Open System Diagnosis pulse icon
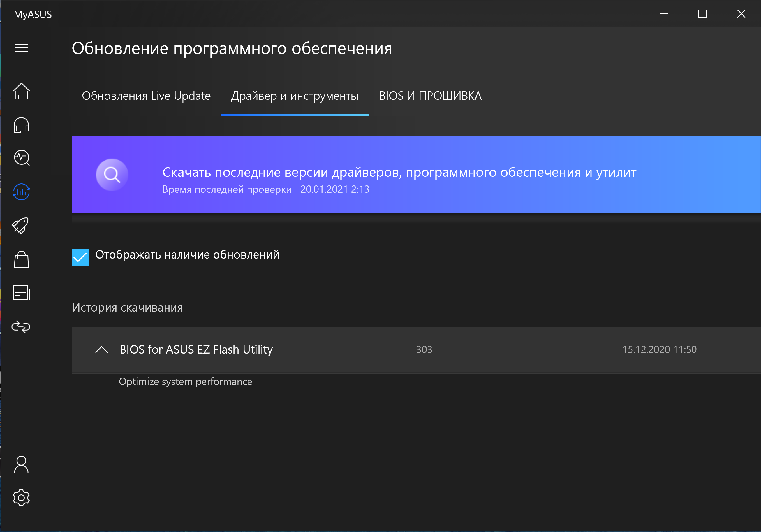The height and width of the screenshot is (532, 761). pos(22,158)
